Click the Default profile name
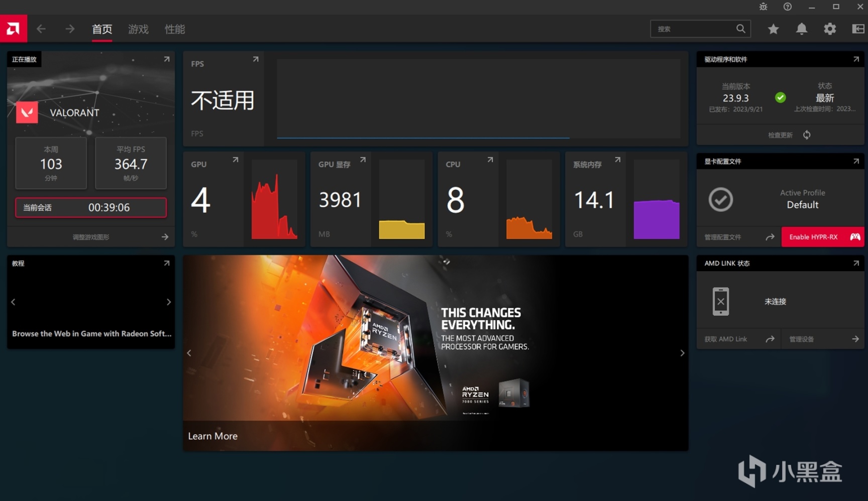Viewport: 868px width, 501px height. [803, 205]
